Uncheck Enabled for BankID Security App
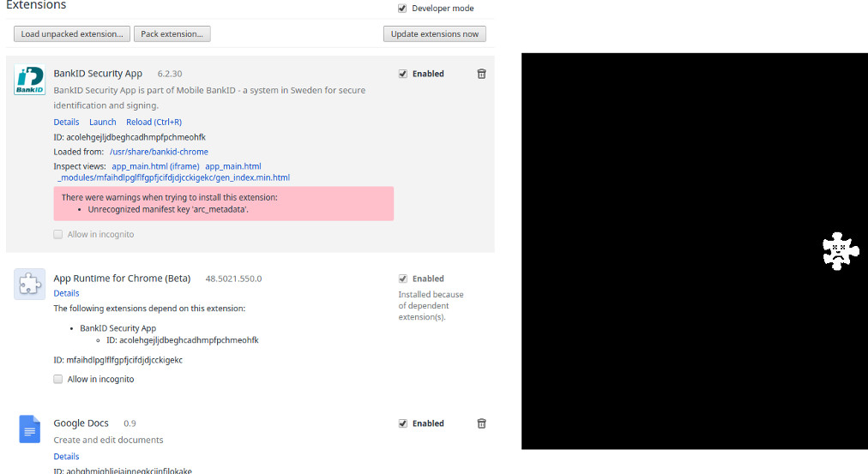Viewport: 868px width, 474px height. (x=402, y=74)
